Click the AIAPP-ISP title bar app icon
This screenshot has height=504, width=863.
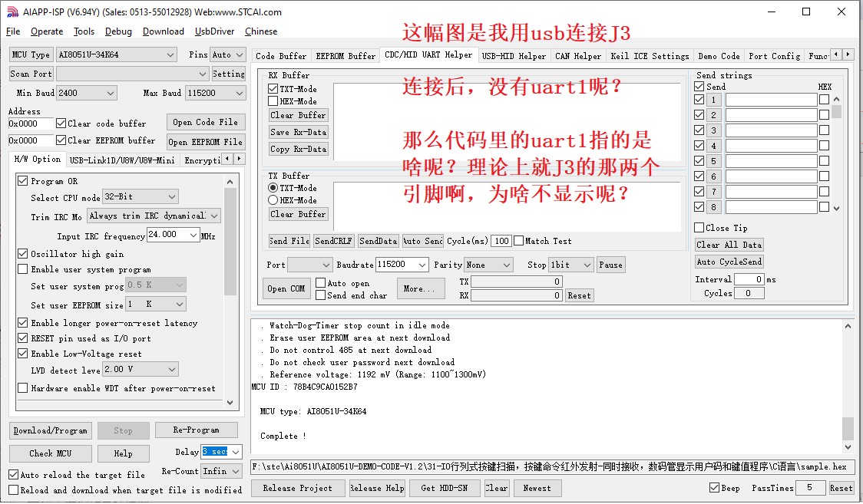click(12, 12)
